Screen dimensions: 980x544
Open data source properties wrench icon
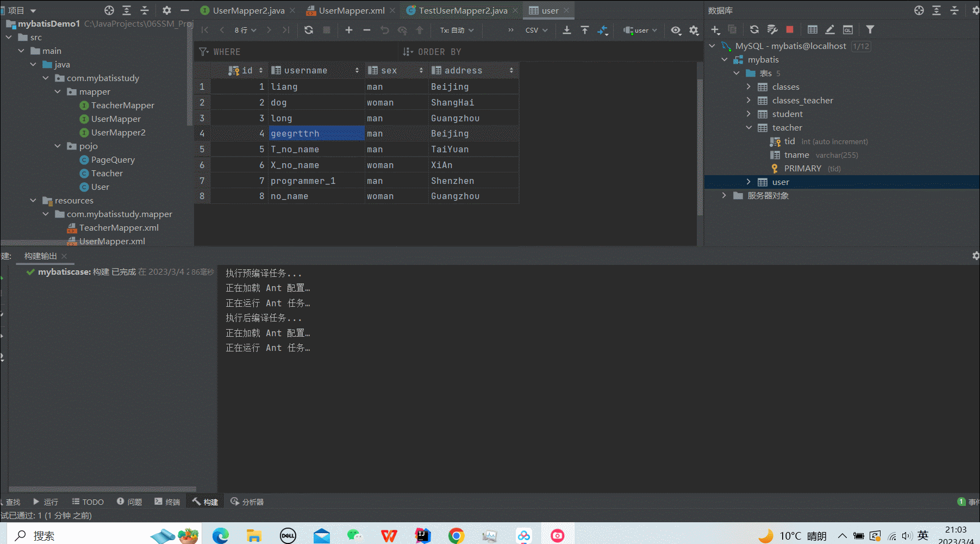pyautogui.click(x=772, y=29)
